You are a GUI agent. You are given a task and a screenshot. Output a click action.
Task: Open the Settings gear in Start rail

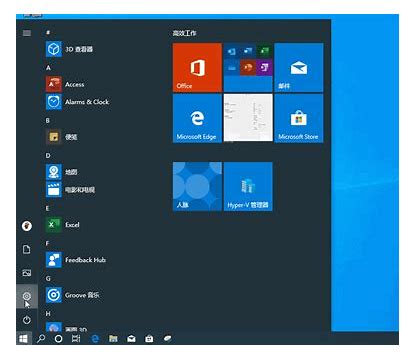click(27, 296)
